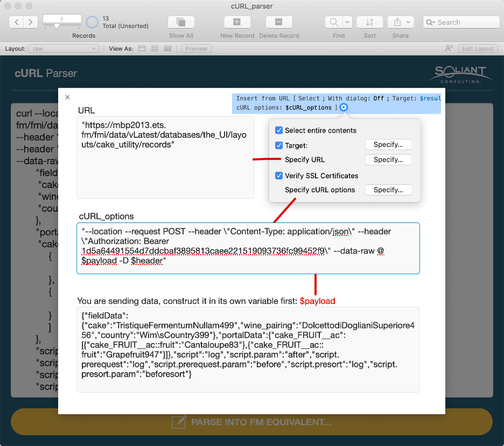This screenshot has height=446, width=504.
Task: Click the found set pie circle icon
Action: [x=92, y=22]
